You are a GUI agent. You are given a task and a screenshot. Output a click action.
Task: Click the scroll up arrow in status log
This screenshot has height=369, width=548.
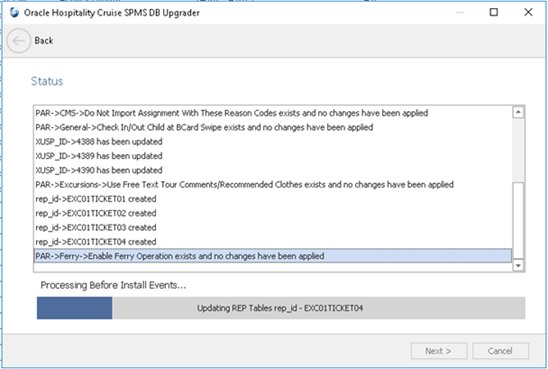click(518, 112)
